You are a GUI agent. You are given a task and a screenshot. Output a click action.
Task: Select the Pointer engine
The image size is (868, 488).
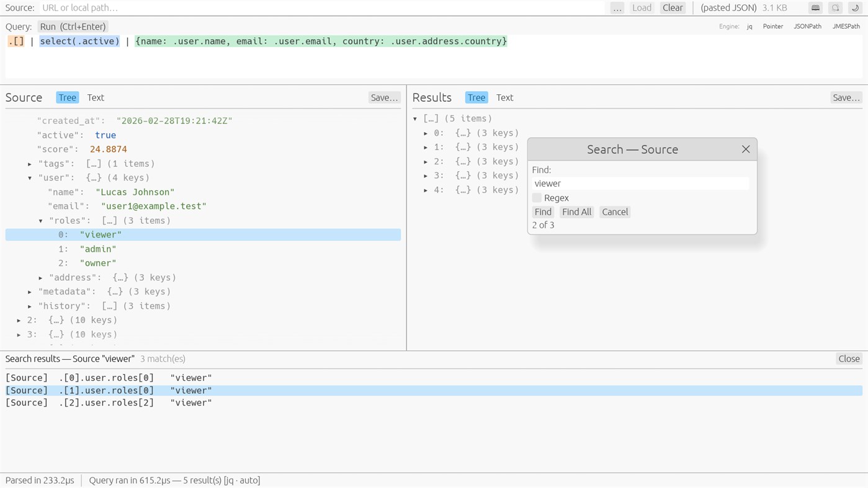[x=773, y=27]
